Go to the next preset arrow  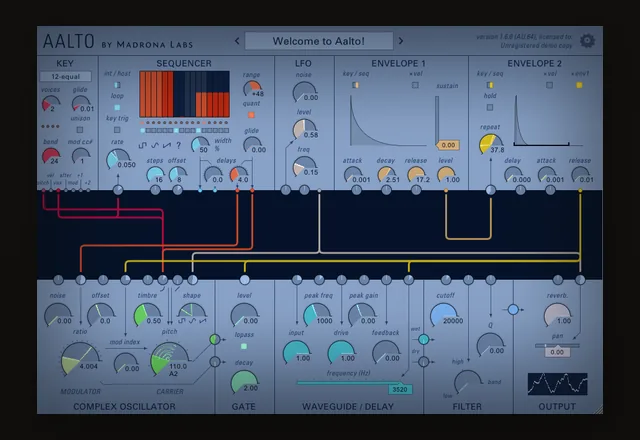pyautogui.click(x=401, y=41)
